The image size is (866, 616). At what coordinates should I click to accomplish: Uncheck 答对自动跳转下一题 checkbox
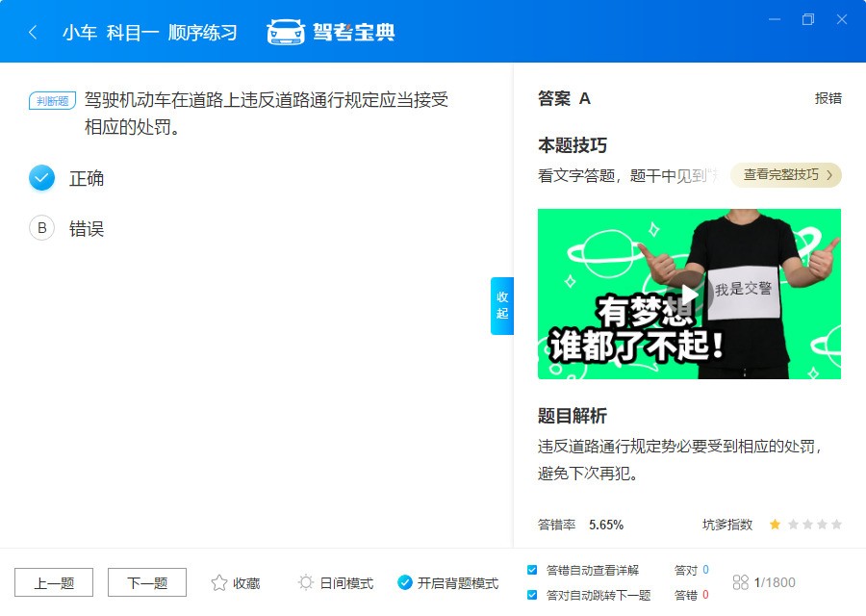click(532, 597)
